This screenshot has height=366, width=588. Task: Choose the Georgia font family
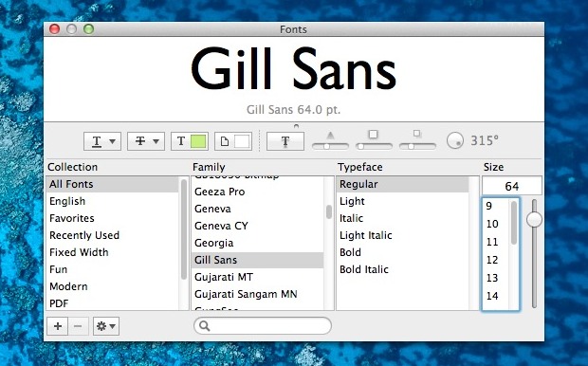point(258,243)
